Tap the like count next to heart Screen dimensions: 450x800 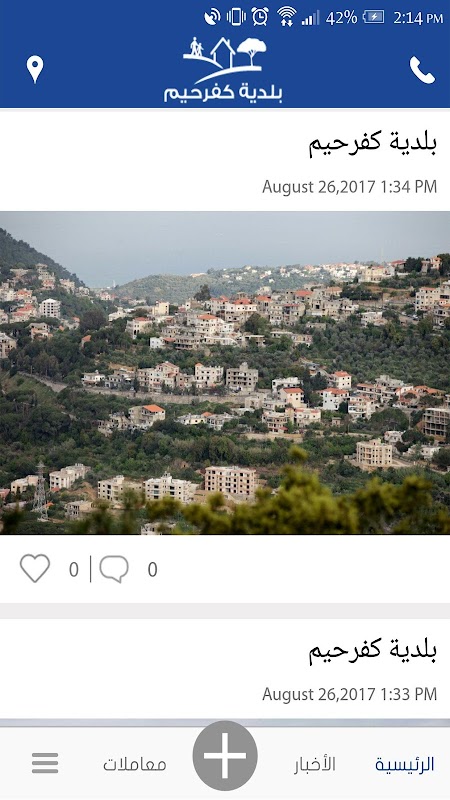74,569
